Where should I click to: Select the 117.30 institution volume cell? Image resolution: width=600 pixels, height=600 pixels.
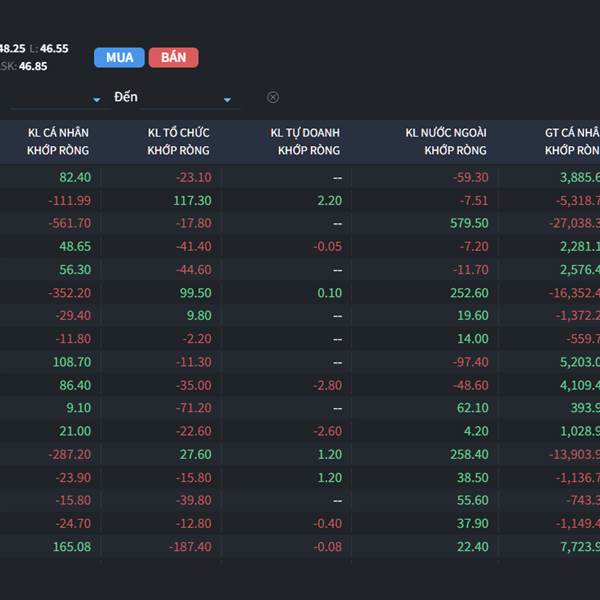[192, 201]
